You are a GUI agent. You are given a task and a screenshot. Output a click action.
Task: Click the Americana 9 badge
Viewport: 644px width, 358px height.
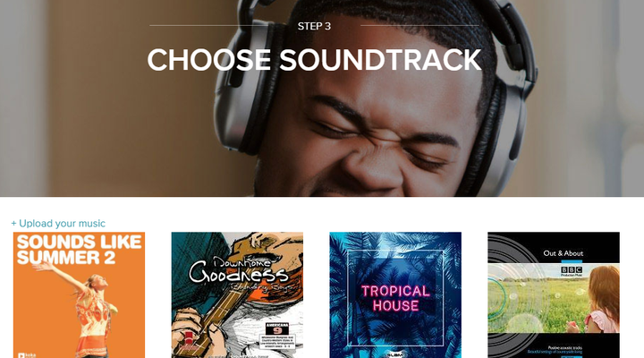(277, 328)
